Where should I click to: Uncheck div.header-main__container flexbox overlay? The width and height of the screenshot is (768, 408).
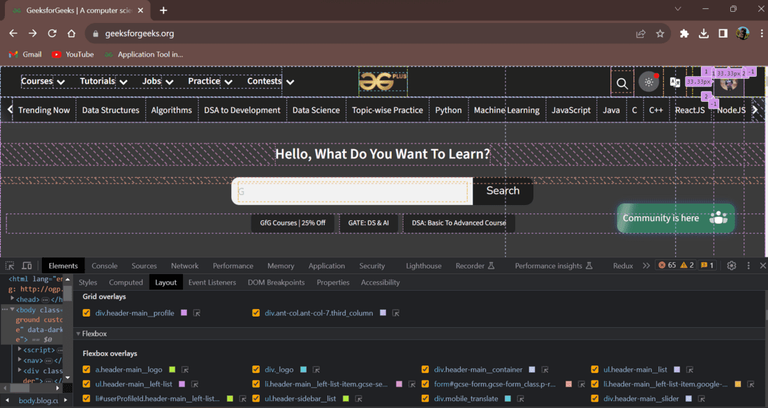(425, 370)
